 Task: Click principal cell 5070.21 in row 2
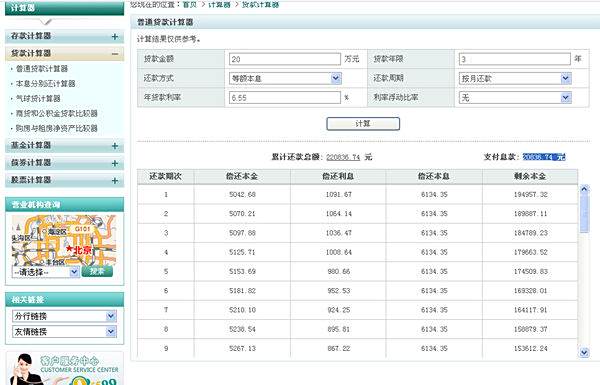[242, 214]
